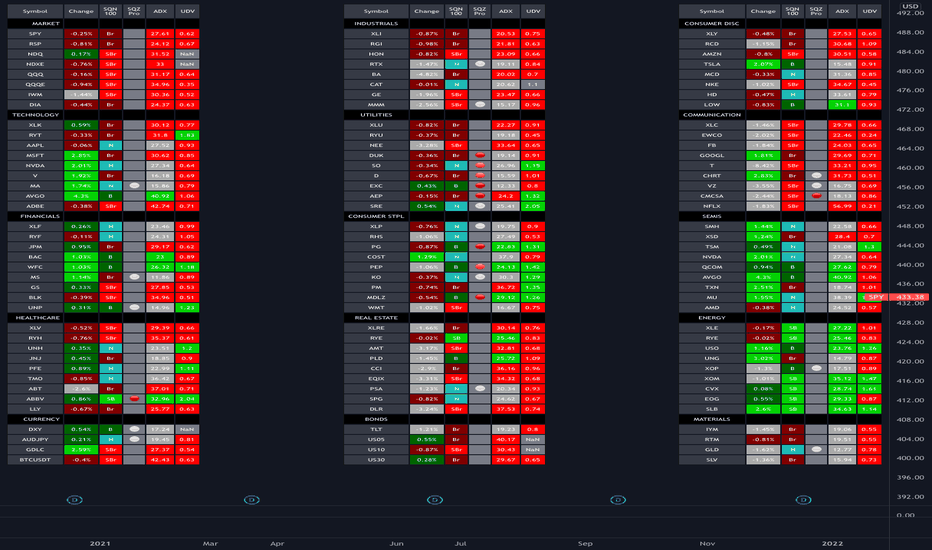Click the red squeeze dot in ABBV row
Screen dimensions: 932x550
[x=134, y=398]
